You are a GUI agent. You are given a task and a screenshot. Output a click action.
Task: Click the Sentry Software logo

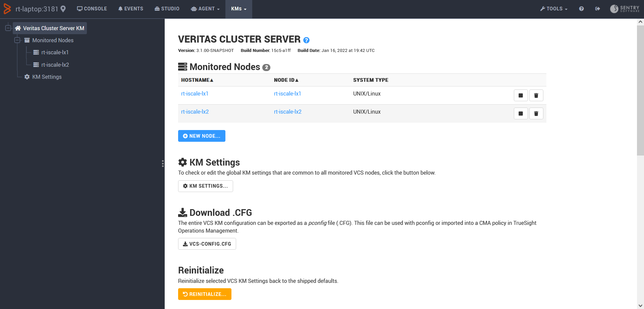625,9
